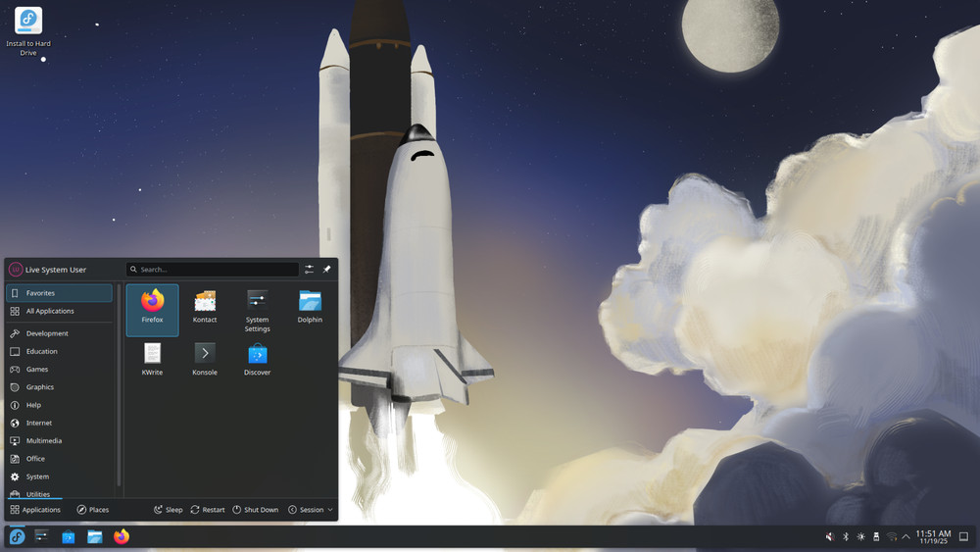Open System Settings from the Favorites grid
980x552 pixels.
pos(257,310)
